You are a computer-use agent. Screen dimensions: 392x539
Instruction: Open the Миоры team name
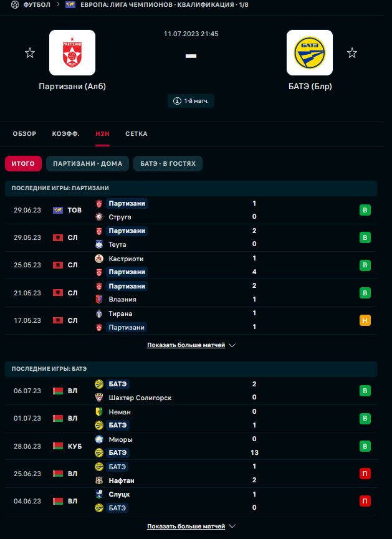tap(120, 439)
